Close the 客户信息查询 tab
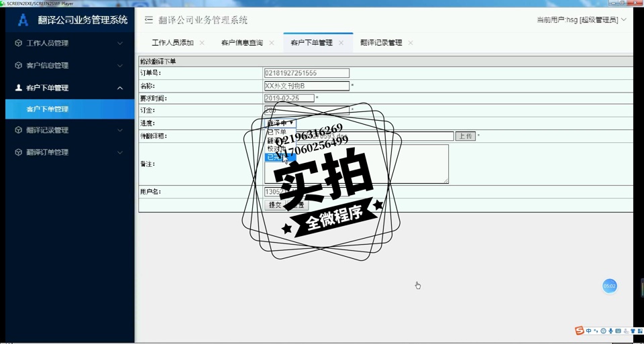The width and height of the screenshot is (644, 344). 272,43
